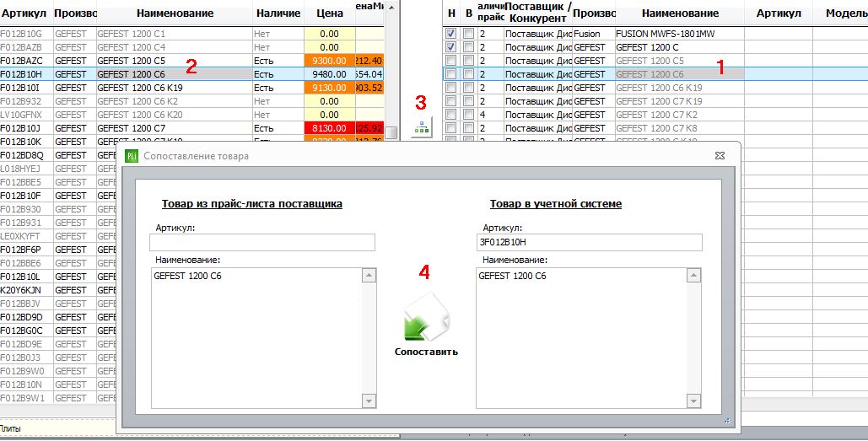Image resolution: width=868 pixels, height=441 pixels.
Task: Select GEFEST 1200 C7 K8 in right table
Action: (x=680, y=128)
